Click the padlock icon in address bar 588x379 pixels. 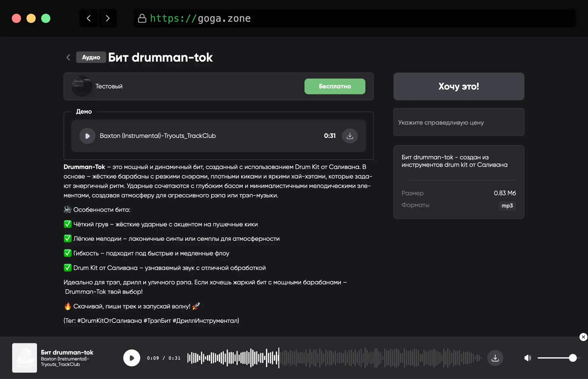click(x=142, y=19)
